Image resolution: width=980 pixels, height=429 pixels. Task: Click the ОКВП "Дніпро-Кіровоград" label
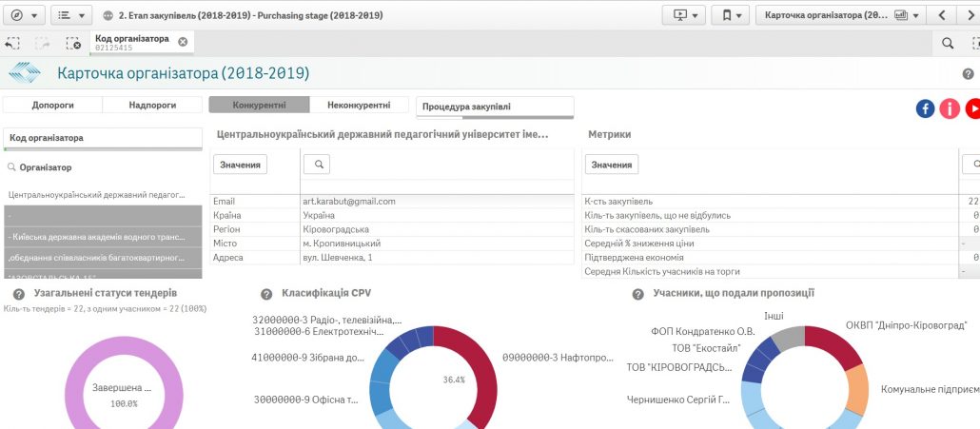point(906,324)
